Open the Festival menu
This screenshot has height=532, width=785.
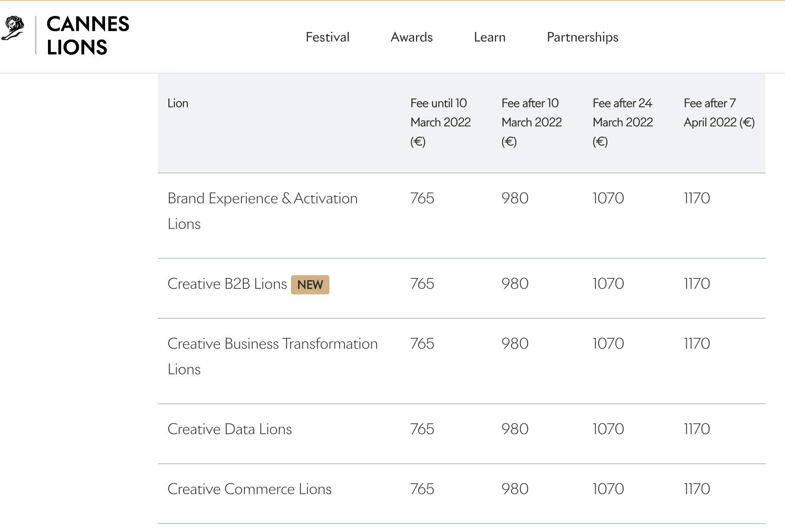pos(327,37)
